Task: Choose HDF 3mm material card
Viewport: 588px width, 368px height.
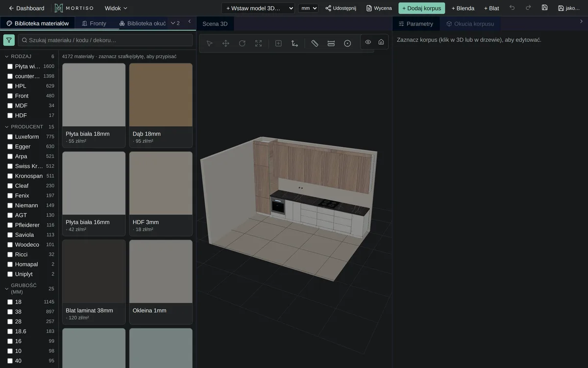Action: pos(161,193)
